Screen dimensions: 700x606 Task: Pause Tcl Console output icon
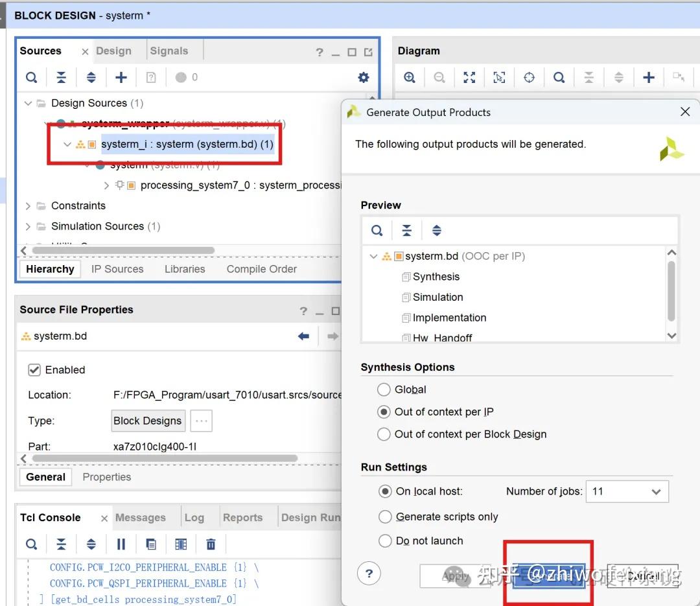tap(121, 544)
